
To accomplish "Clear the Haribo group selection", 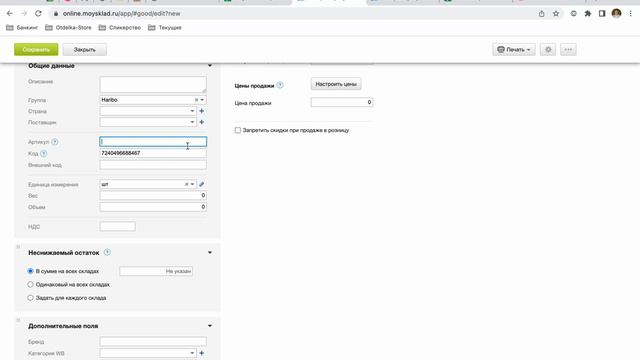I will coord(196,100).
